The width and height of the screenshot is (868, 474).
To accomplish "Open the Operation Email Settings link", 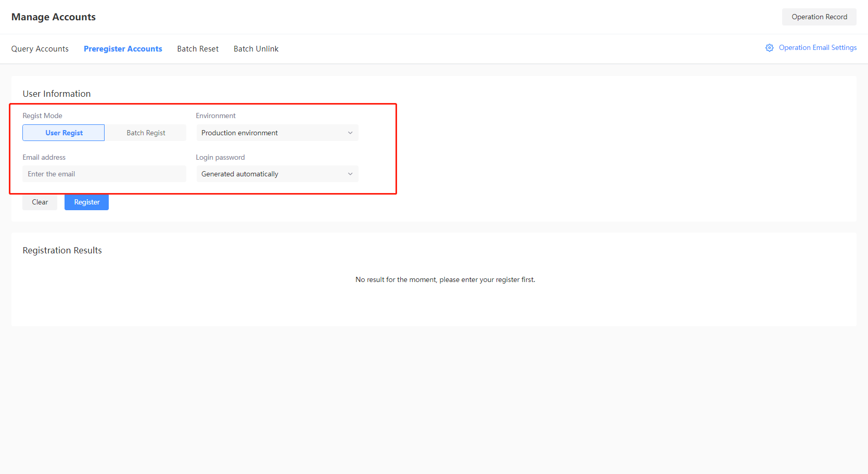I will click(x=818, y=48).
